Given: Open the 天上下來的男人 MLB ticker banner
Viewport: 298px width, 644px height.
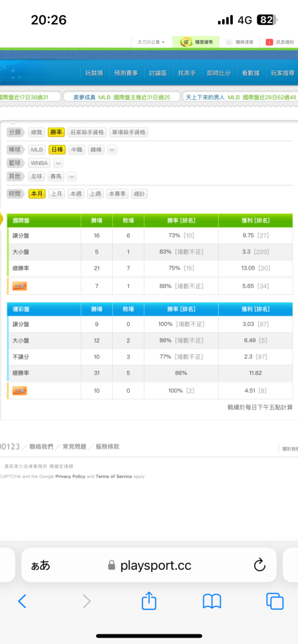Looking at the screenshot, I should [x=241, y=97].
